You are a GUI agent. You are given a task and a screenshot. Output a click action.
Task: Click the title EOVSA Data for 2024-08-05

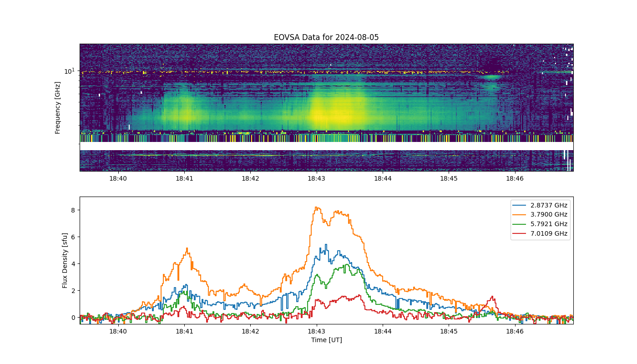(x=326, y=37)
